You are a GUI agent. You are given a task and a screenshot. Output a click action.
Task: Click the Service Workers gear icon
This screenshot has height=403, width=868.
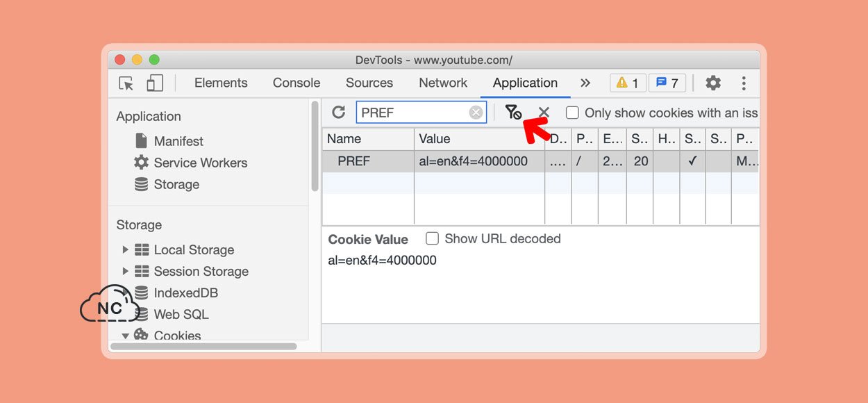(x=141, y=162)
